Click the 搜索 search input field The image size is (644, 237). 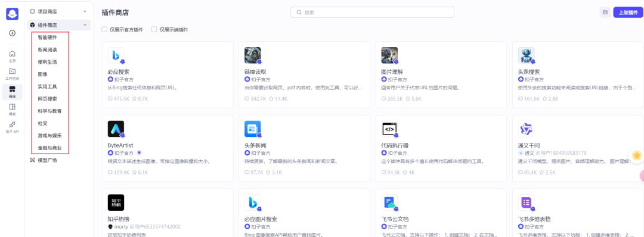[372, 13]
